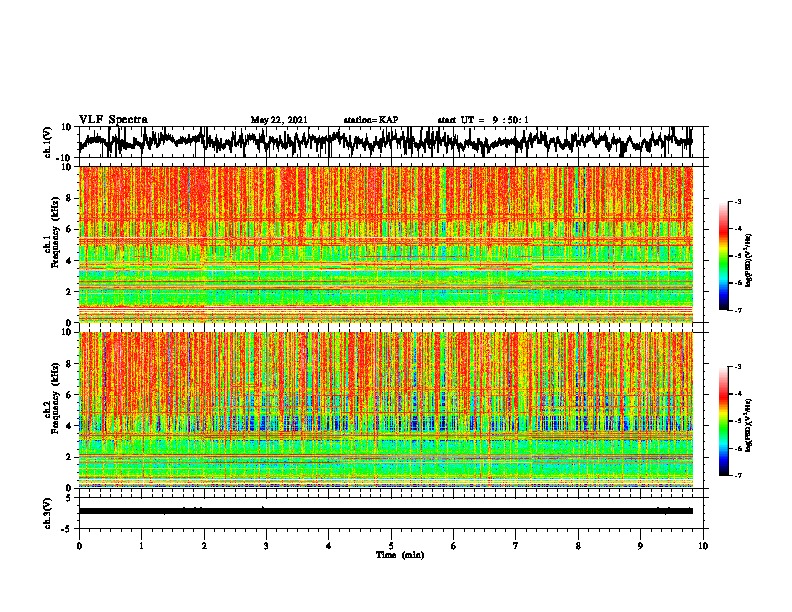Image resolution: width=792 pixels, height=612 pixels.
Task: Click time axis tick label "7"
Action: coord(516,546)
